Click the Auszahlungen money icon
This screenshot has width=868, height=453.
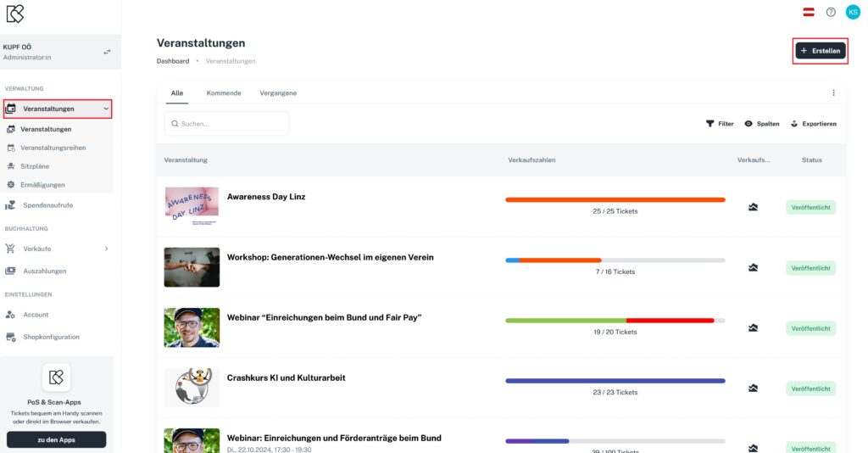pos(10,271)
